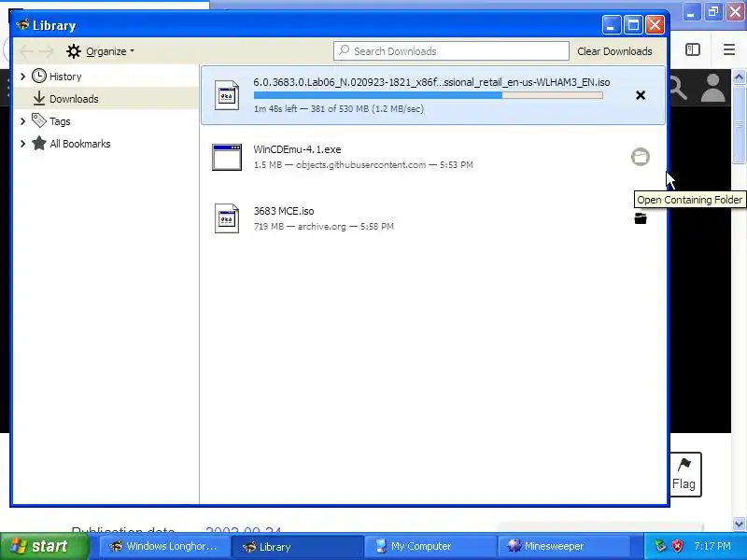The image size is (747, 560).
Task: Click the network/safely remove tray icon
Action: point(660,546)
